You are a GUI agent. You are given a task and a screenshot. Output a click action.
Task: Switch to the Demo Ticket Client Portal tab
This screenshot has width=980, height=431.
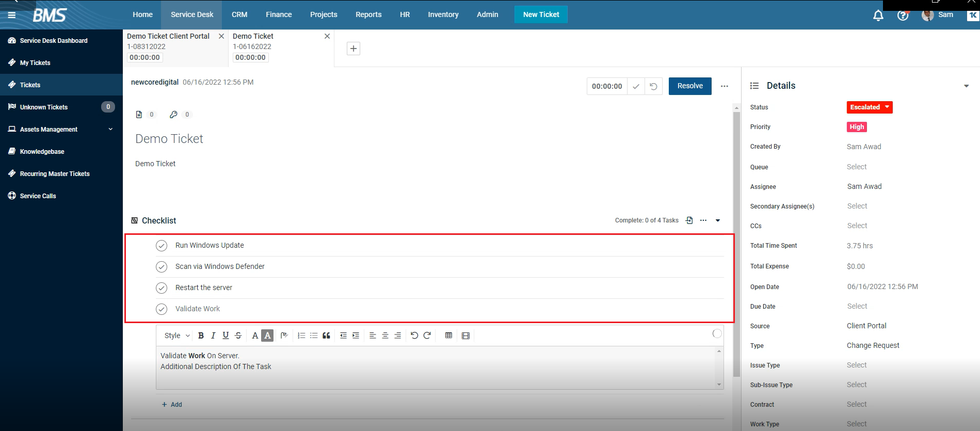[168, 36]
